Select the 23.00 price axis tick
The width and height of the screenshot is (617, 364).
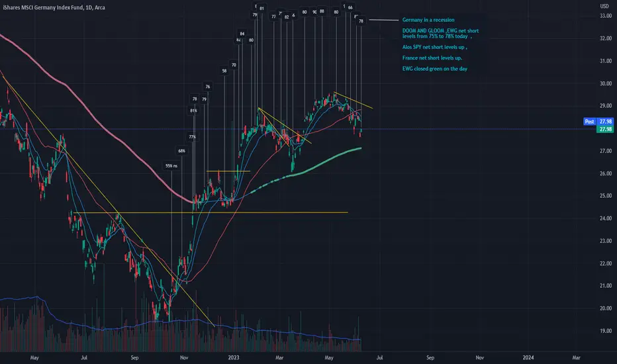tap(606, 241)
